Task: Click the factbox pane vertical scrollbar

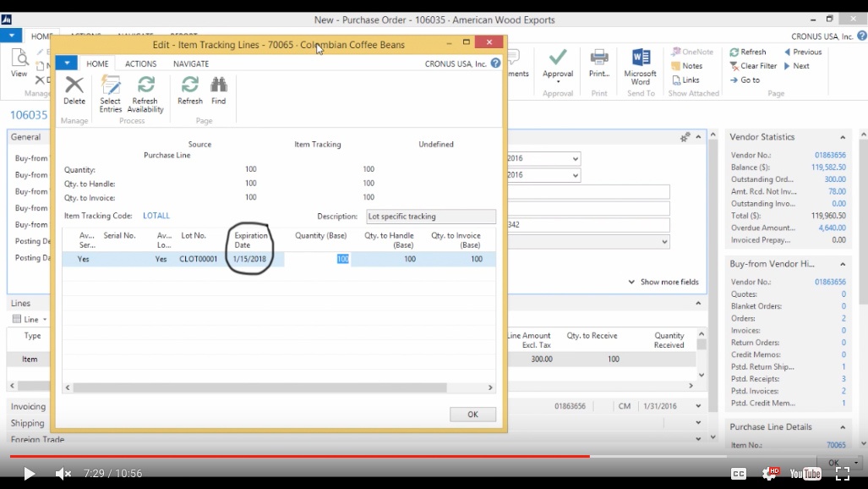Action: [863, 222]
